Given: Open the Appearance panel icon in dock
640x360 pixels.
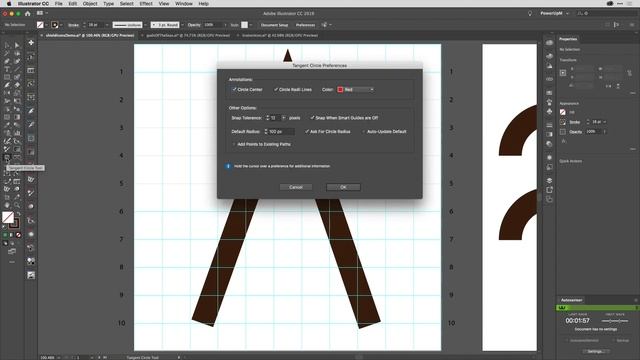Looking at the screenshot, I should pos(549,157).
